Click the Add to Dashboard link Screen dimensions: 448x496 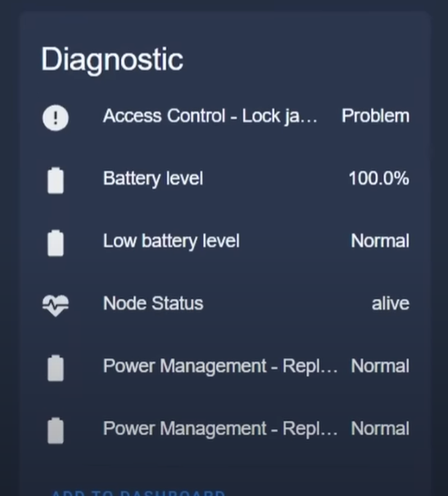tap(138, 494)
